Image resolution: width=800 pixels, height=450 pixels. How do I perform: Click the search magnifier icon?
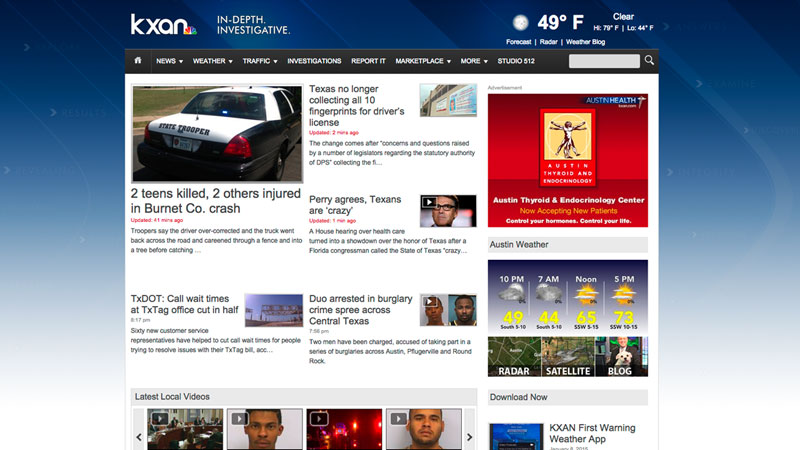tap(649, 61)
